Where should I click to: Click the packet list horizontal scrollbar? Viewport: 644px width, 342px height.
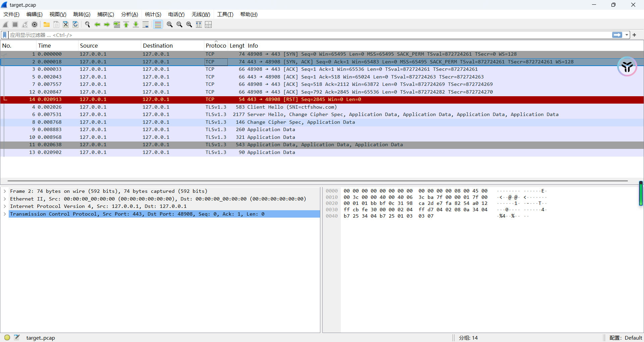tap(318, 181)
